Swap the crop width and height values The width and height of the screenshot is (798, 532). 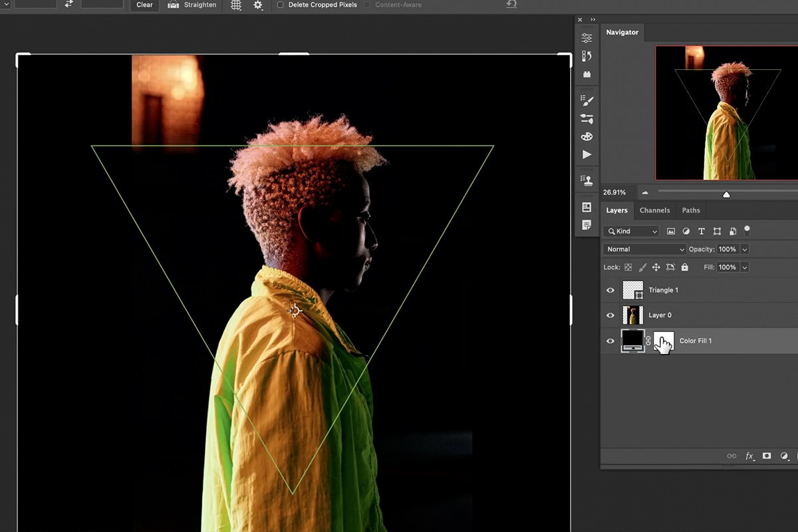tap(69, 4)
